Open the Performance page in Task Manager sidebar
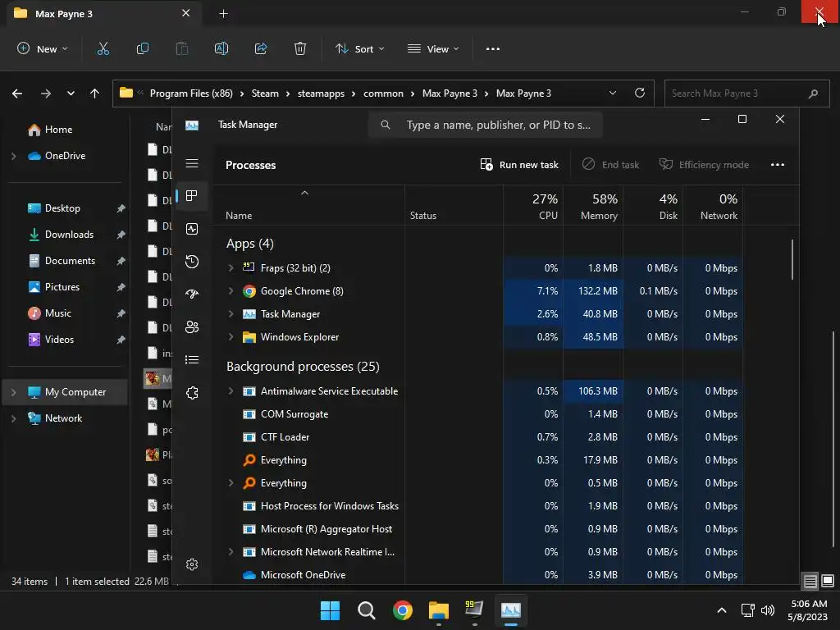The image size is (840, 630). [192, 229]
